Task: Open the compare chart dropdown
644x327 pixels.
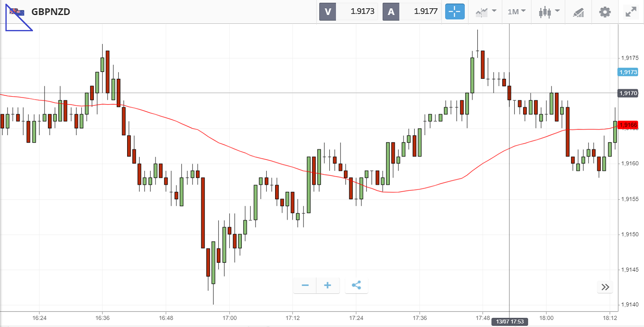Action: coord(486,12)
